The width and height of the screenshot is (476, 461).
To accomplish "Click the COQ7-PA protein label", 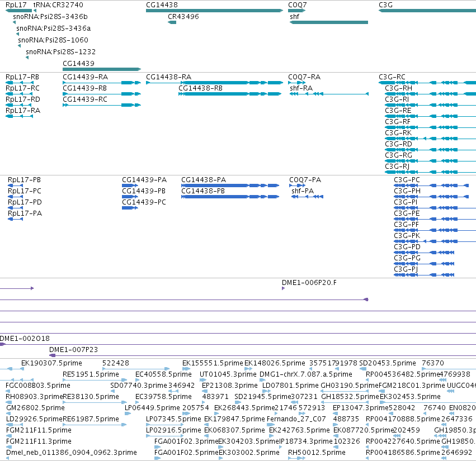I will click(x=305, y=180).
